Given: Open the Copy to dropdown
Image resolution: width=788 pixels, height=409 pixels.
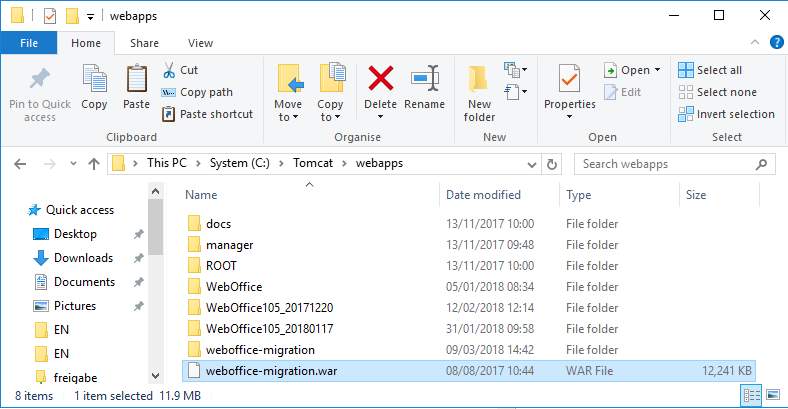Looking at the screenshot, I should point(330,93).
